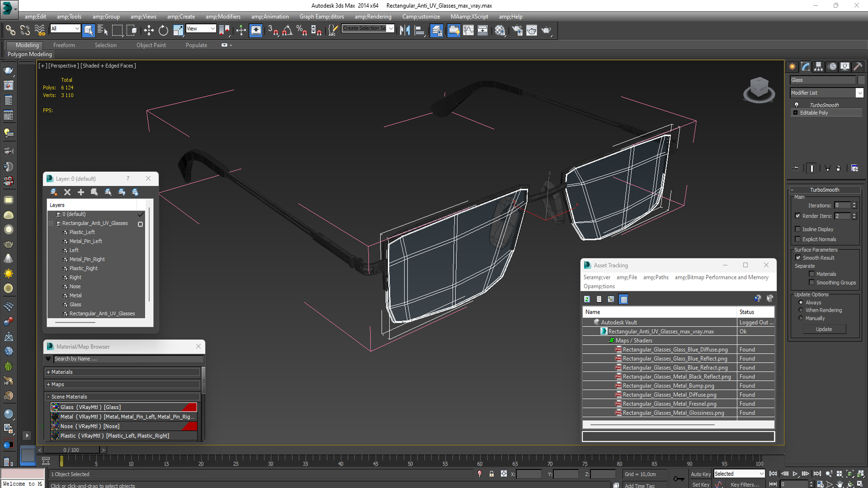The height and width of the screenshot is (488, 868).
Task: Toggle the Explicit Normals checkbox
Action: 797,239
